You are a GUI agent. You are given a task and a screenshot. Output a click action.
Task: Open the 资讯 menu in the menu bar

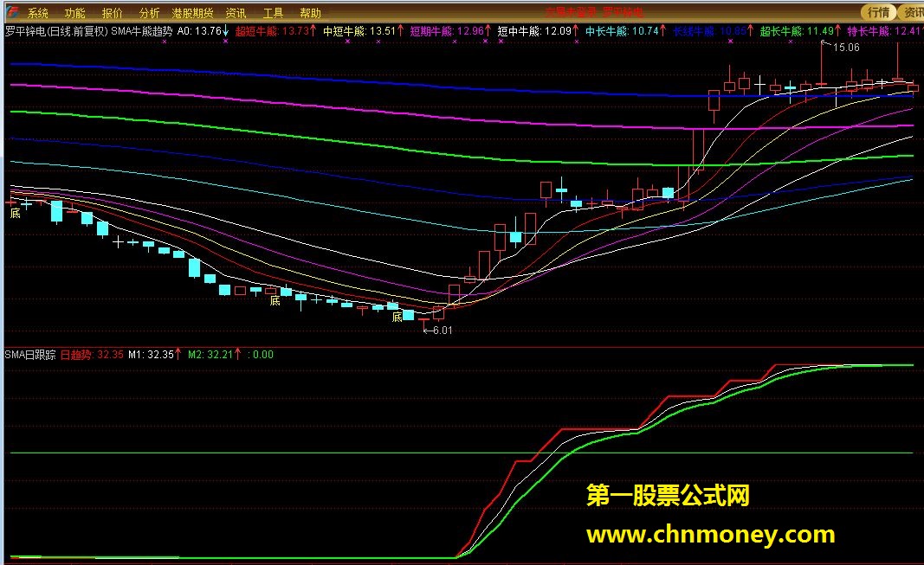point(236,12)
